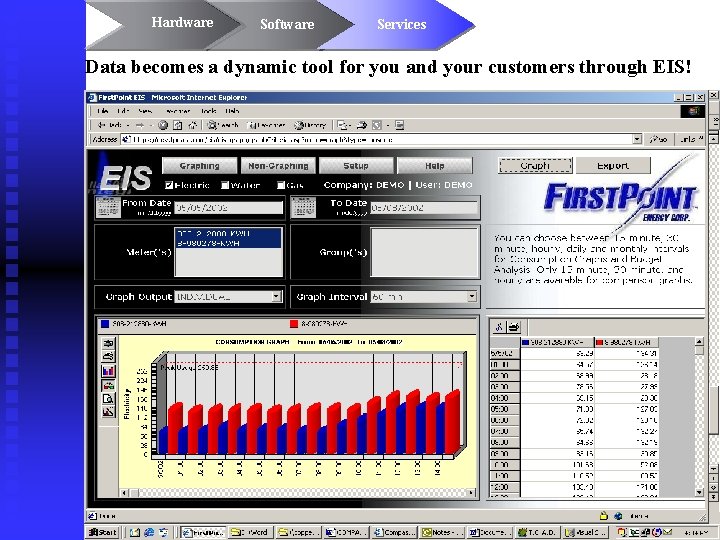720x540 pixels.
Task: Open the From Date calendar icon
Action: coord(108,207)
